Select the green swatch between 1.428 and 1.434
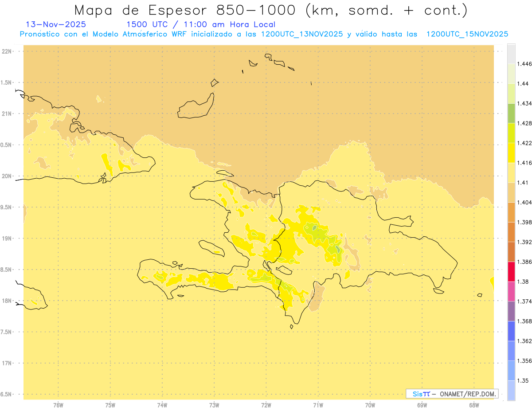Viewport: 532px width, 411px height. tap(511, 113)
